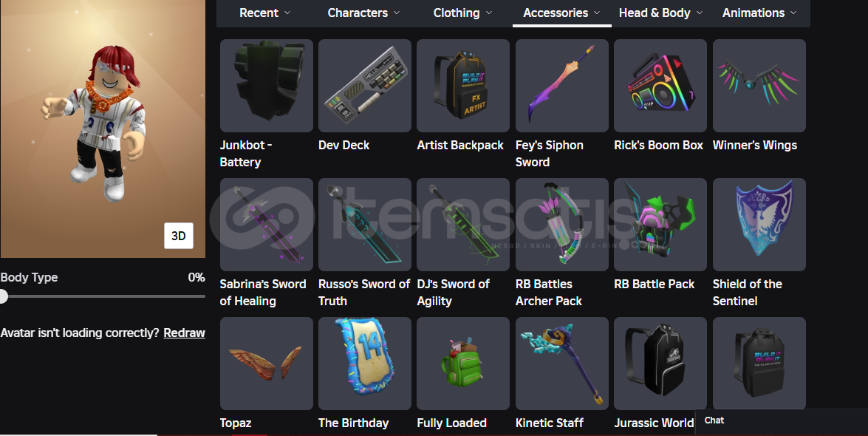
Task: Open the Animations tab
Action: (759, 13)
